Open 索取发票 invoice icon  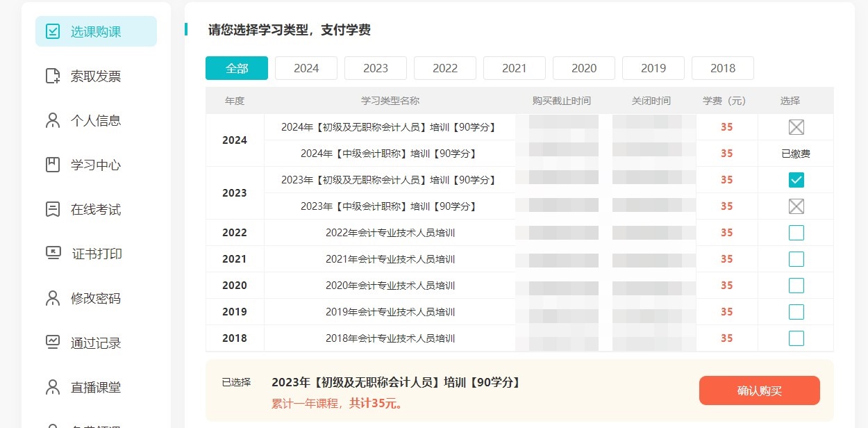pos(53,76)
